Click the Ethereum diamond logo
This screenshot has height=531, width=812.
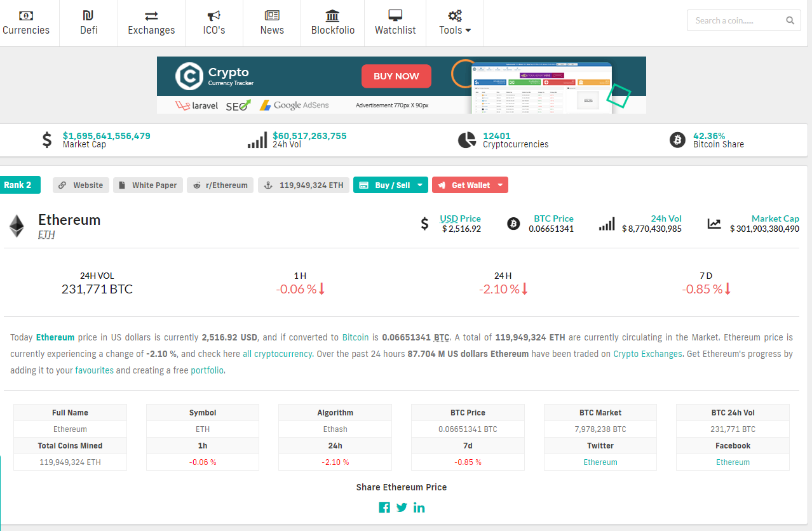click(16, 225)
